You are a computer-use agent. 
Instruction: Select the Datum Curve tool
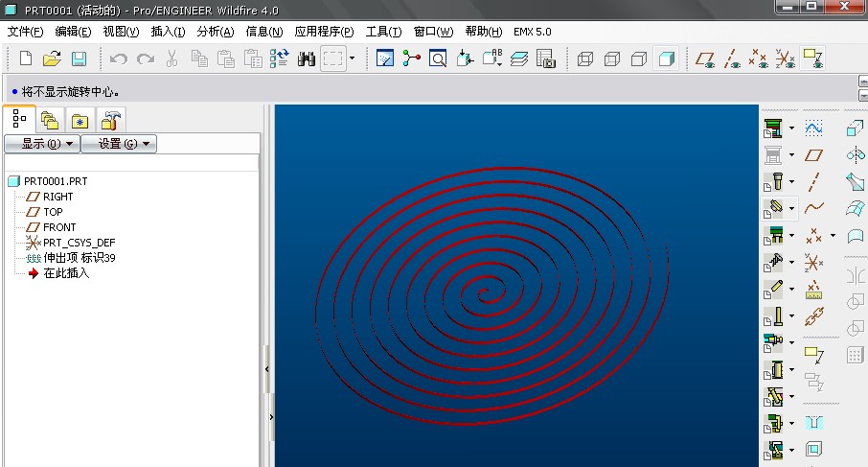(x=813, y=208)
